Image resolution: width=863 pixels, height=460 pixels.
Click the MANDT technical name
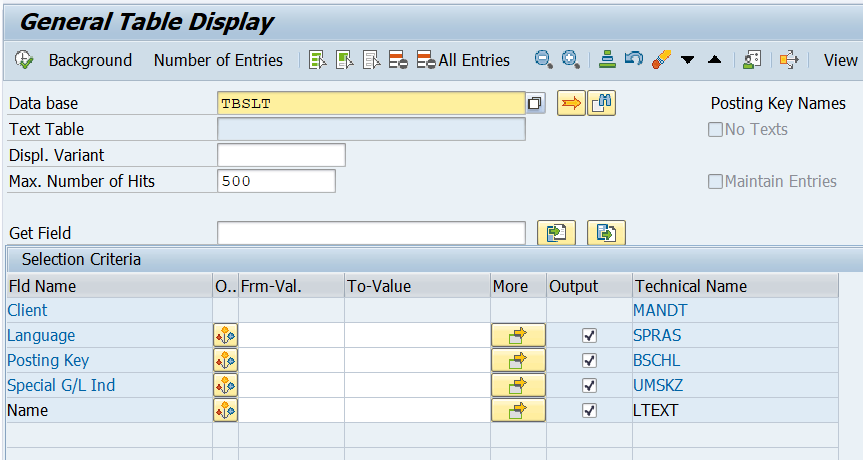660,310
